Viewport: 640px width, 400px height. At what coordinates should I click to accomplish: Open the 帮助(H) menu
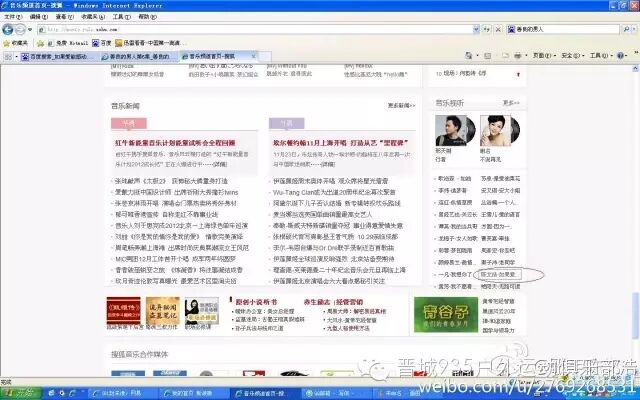pyautogui.click(x=147, y=17)
